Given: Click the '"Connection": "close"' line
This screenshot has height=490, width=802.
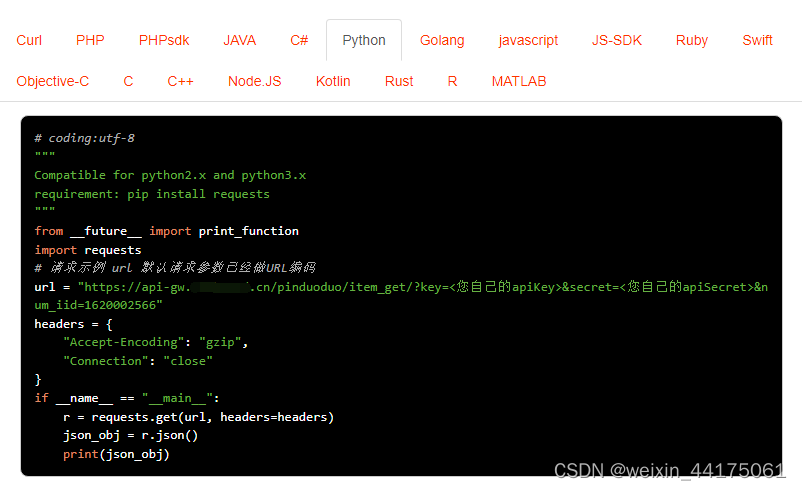Looking at the screenshot, I should (138, 361).
